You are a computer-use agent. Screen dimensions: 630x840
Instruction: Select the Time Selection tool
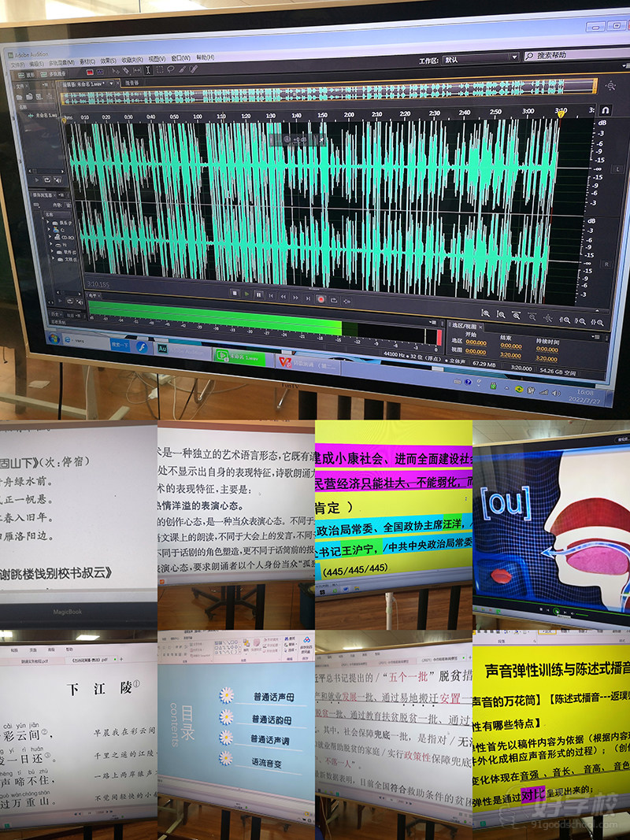click(x=150, y=71)
